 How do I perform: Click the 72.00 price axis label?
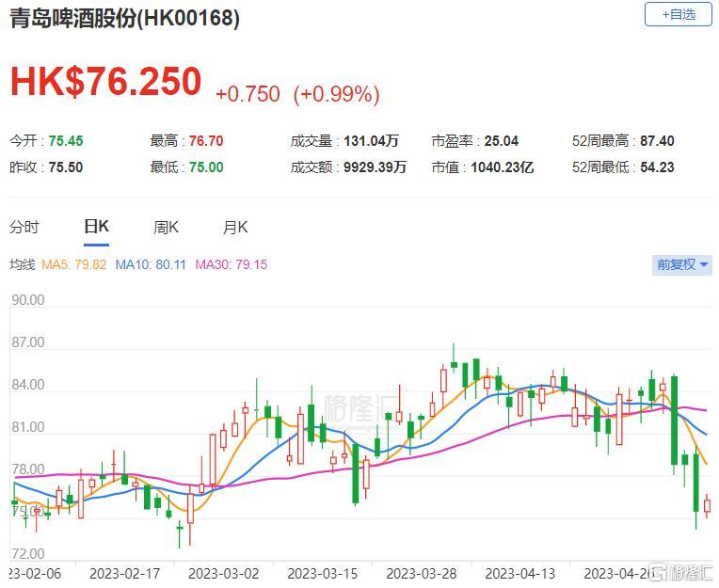click(x=28, y=554)
